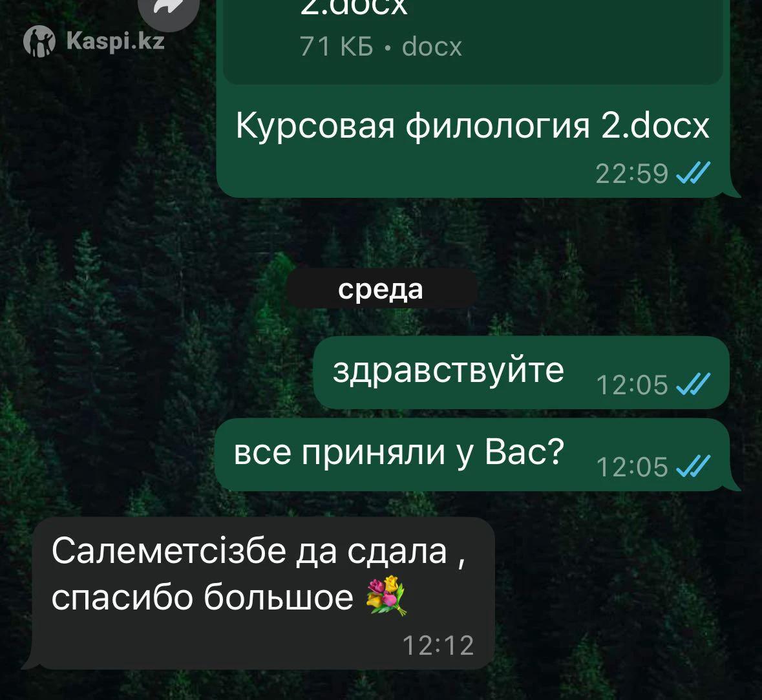762x700 pixels.
Task: Open the 71 КБ docx file attachment
Action: (x=473, y=39)
